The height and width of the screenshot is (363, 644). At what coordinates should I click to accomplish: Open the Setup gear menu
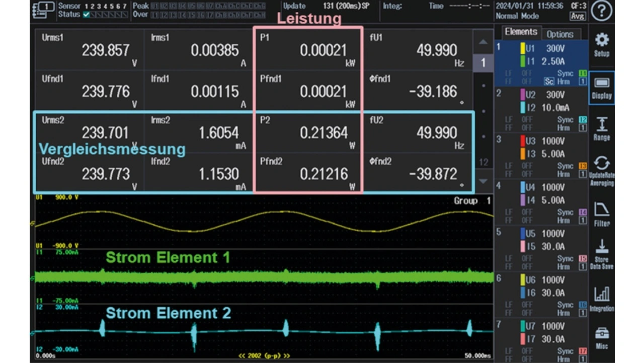click(x=601, y=45)
